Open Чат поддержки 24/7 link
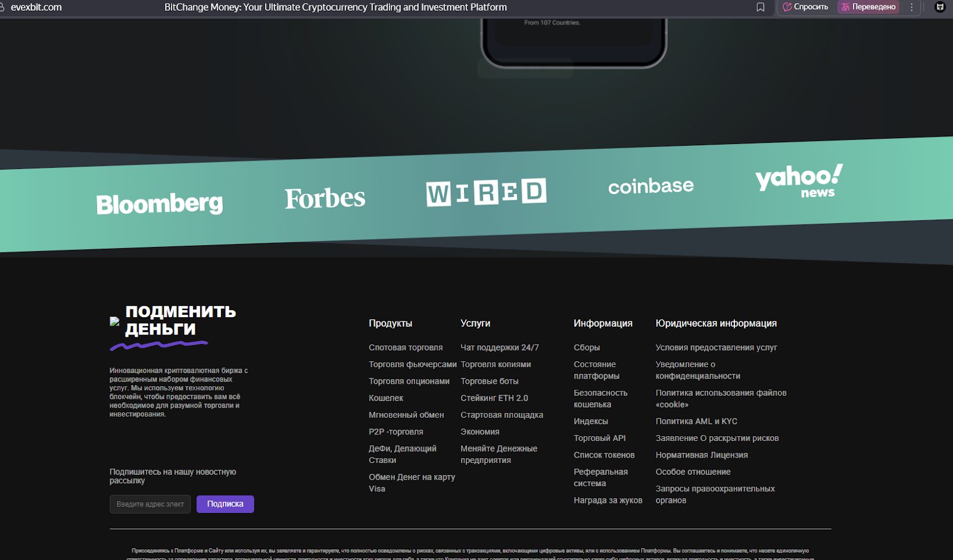Image resolution: width=953 pixels, height=560 pixels. (x=499, y=348)
